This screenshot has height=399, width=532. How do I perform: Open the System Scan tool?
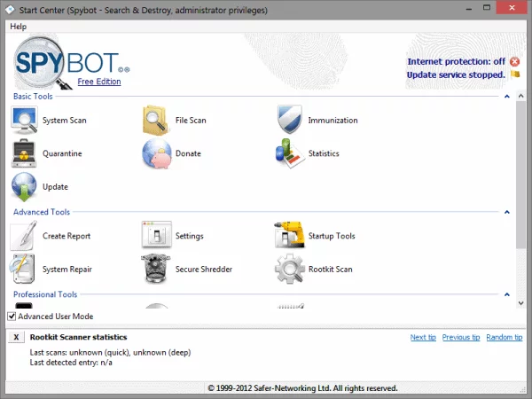tap(24, 120)
